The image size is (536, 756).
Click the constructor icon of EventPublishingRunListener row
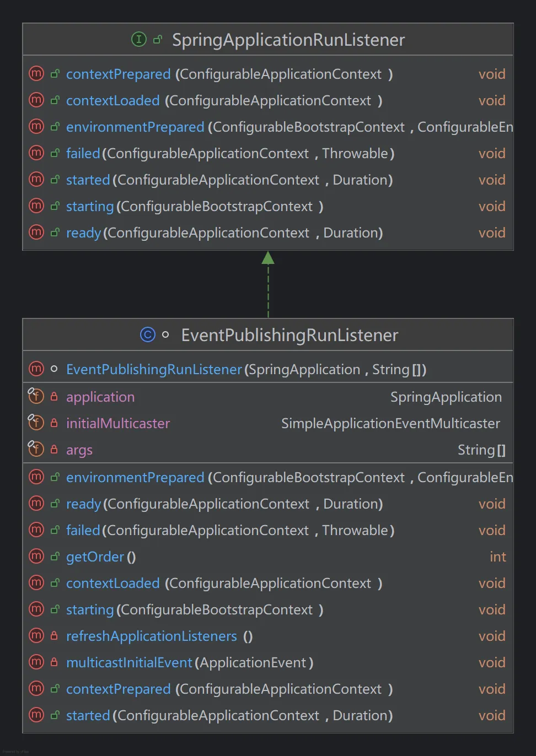[x=36, y=369]
